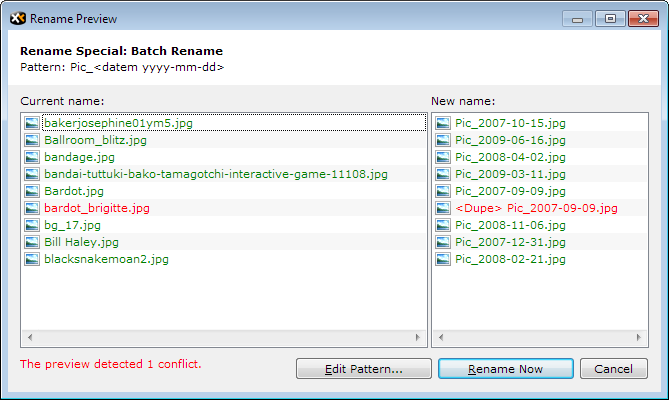Cancel the batch rename
Image resolution: width=669 pixels, height=400 pixels.
click(x=613, y=369)
